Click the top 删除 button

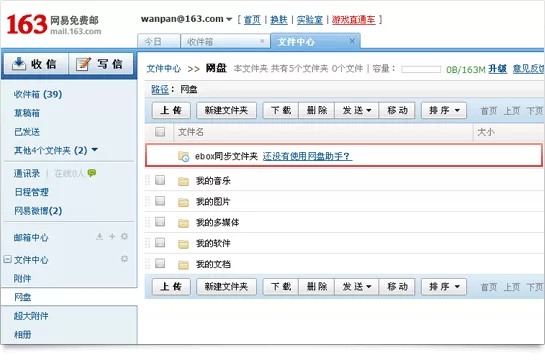[317, 111]
